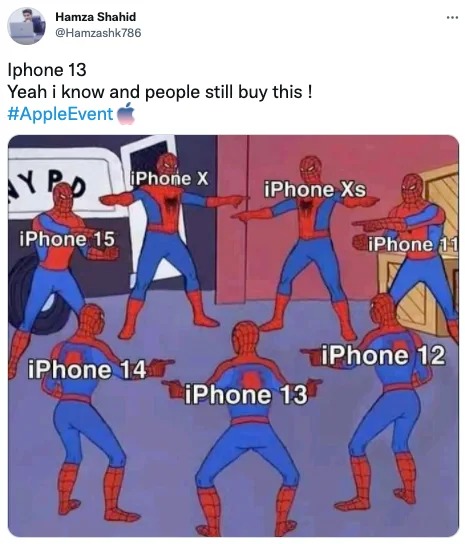The height and width of the screenshot is (544, 465).
Task: Follow the #AppleEvent hashtag link
Action: coord(60,114)
